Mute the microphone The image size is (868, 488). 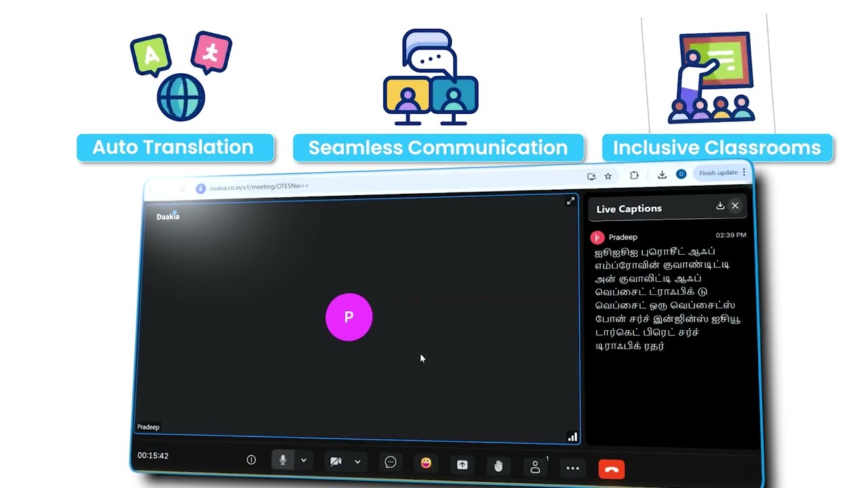[x=283, y=460]
